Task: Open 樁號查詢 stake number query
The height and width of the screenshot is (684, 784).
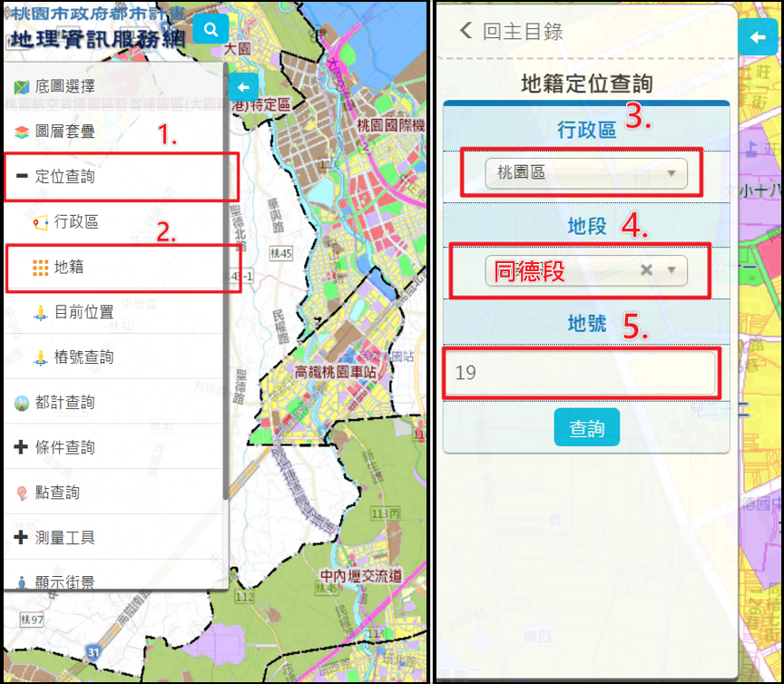Action: click(x=83, y=357)
